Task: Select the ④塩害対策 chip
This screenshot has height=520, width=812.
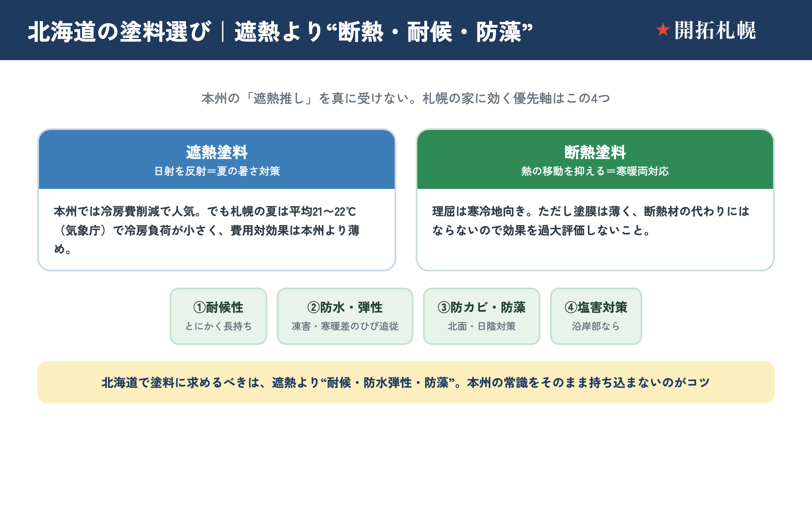Action: 596,316
